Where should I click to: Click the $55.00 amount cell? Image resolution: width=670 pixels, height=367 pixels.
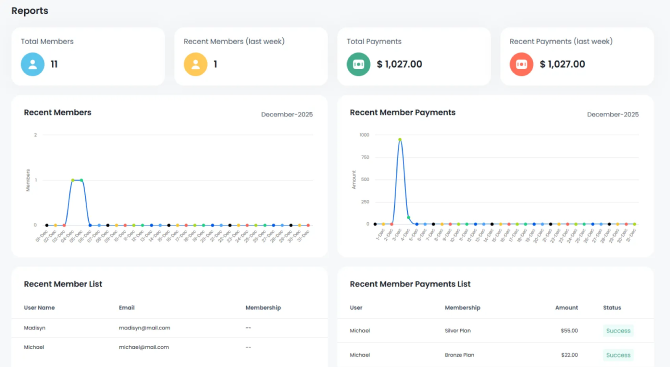(x=569, y=331)
